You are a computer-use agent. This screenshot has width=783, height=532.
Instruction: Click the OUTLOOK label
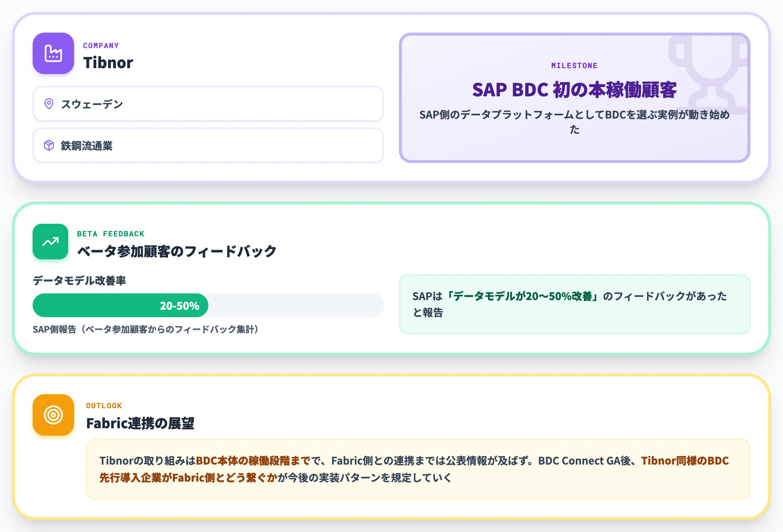pos(104,406)
